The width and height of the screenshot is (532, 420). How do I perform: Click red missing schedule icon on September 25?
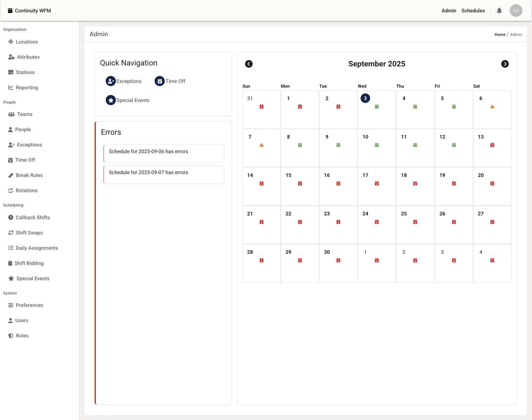415,222
